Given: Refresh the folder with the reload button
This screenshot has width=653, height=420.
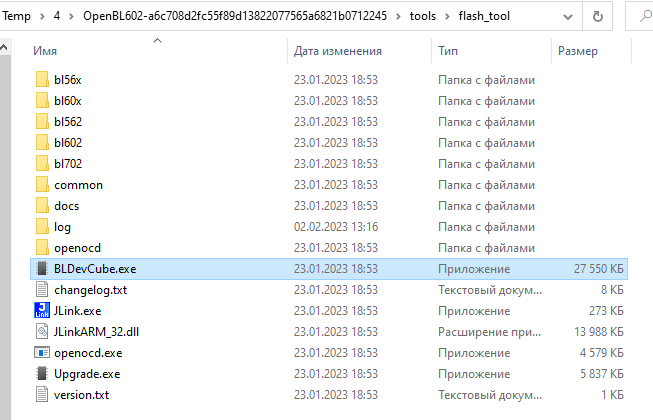Looking at the screenshot, I should pos(598,16).
